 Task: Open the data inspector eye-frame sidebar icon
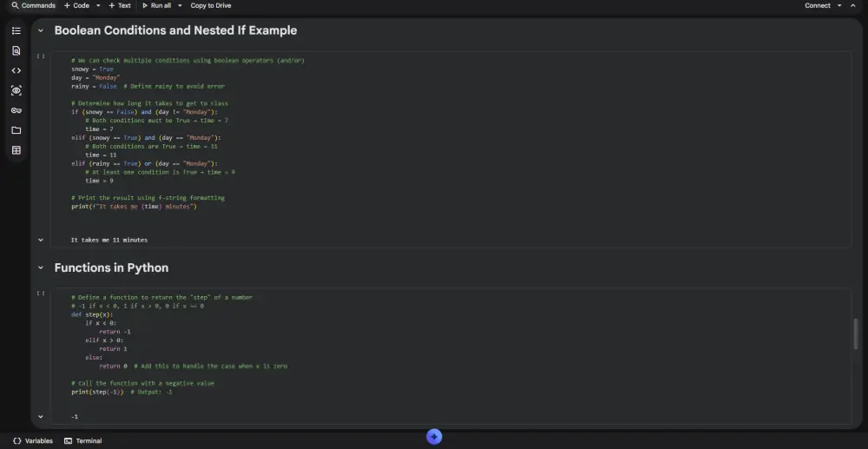[16, 91]
